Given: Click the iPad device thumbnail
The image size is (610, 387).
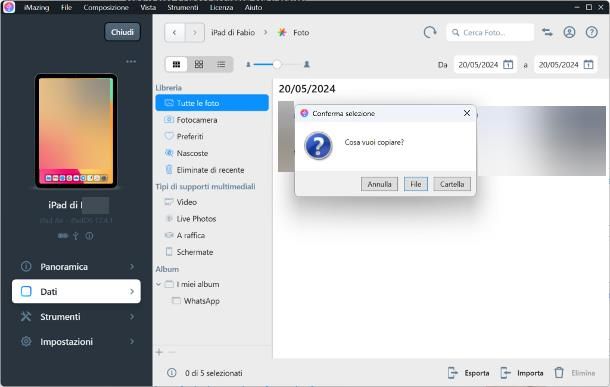Looking at the screenshot, I should click(x=76, y=131).
